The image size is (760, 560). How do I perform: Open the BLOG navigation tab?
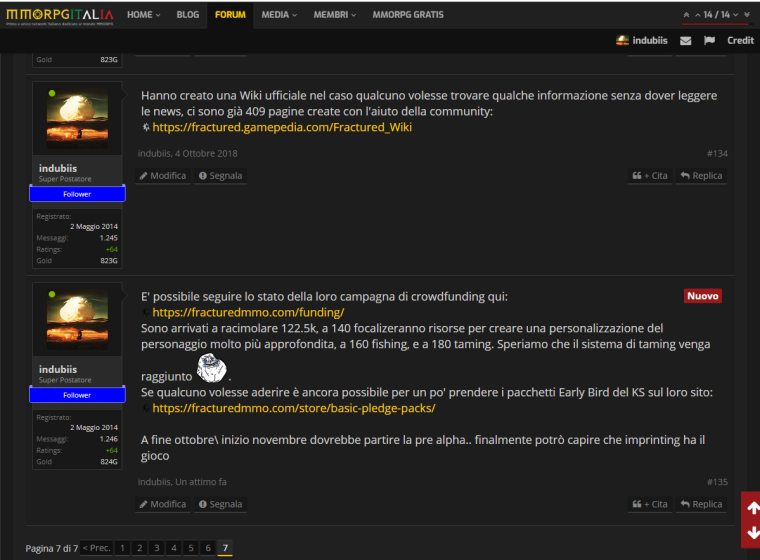pyautogui.click(x=187, y=15)
